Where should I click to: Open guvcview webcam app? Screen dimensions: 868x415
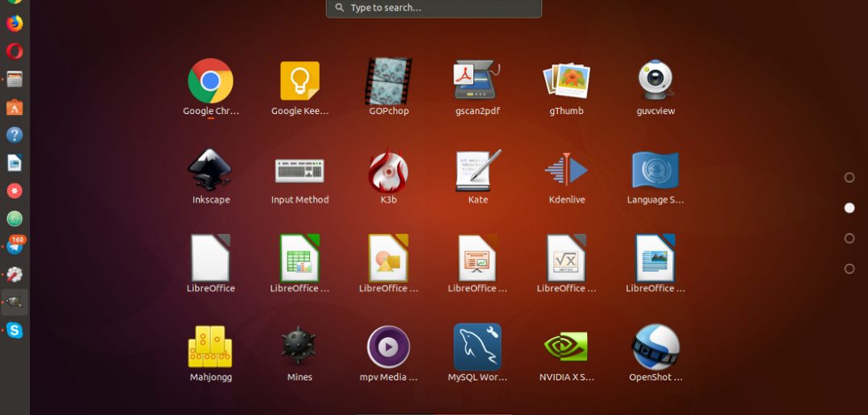tap(655, 80)
